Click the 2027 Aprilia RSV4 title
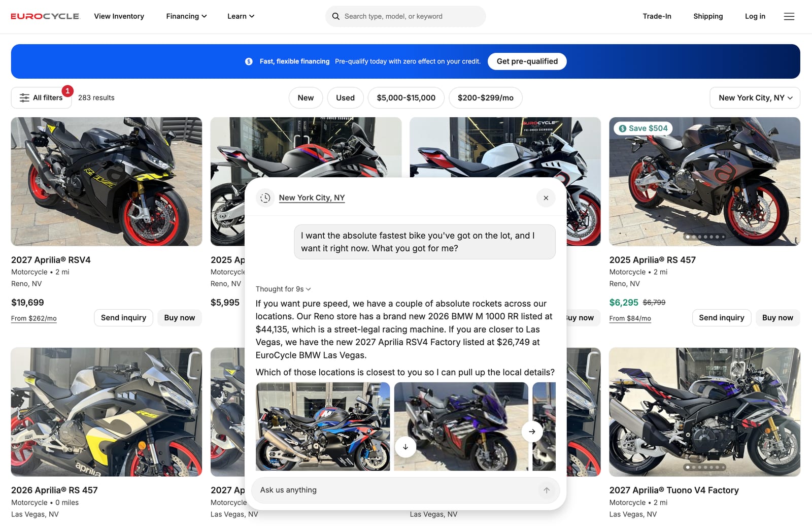 [x=51, y=260]
